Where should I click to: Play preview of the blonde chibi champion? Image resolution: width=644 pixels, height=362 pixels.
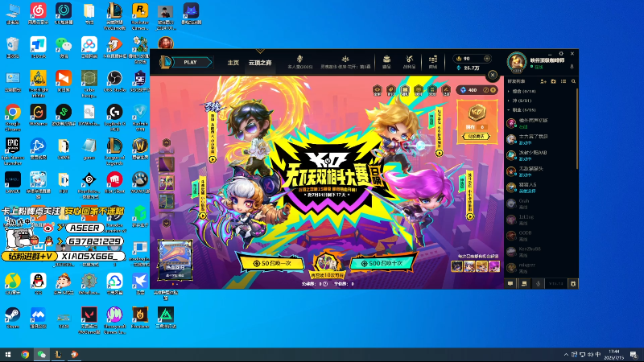coord(439,153)
